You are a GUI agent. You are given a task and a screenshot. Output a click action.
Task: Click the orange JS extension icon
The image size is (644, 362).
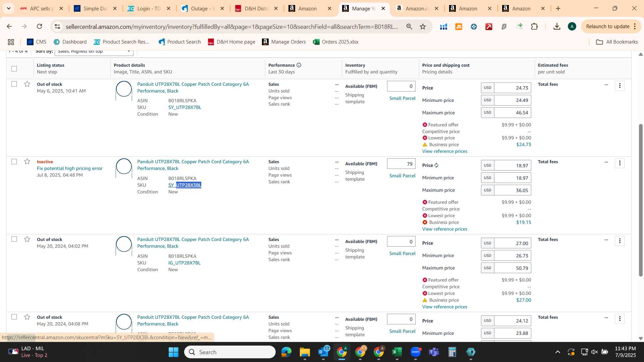point(459,26)
